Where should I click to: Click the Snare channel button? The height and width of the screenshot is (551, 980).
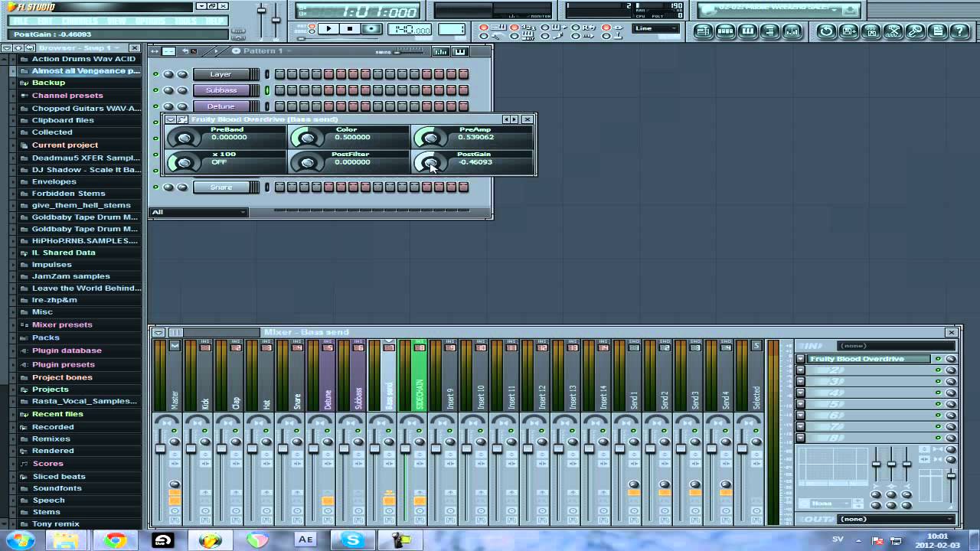pyautogui.click(x=220, y=187)
